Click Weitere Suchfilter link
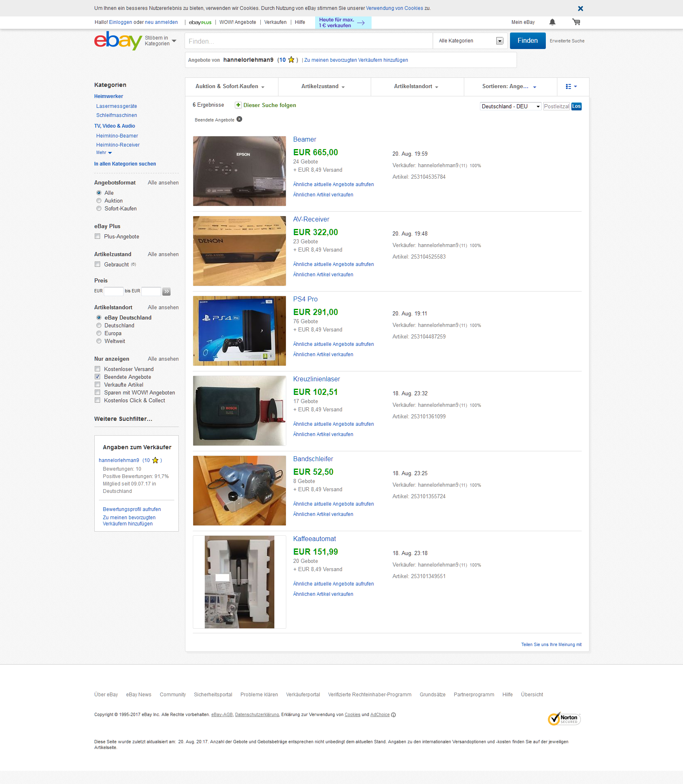 123,419
